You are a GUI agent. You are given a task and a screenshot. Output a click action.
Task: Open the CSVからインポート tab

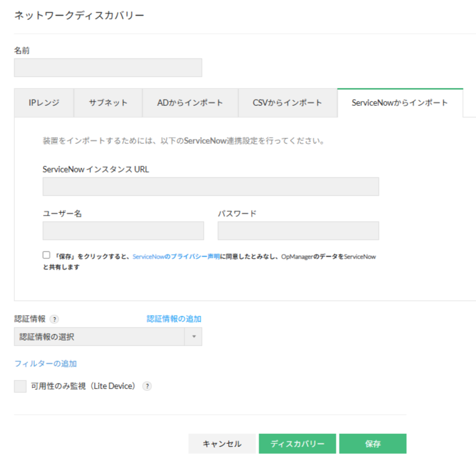coord(287,103)
